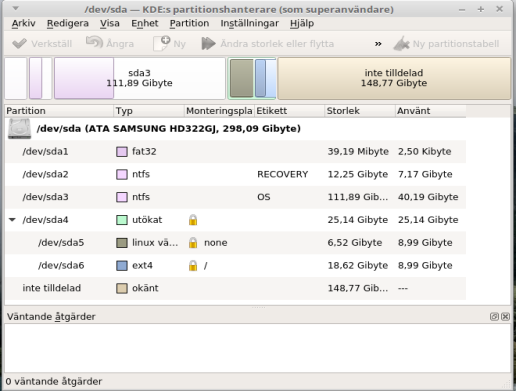Click the green utökat color swatch
The height and width of the screenshot is (391, 516).
click(x=122, y=220)
